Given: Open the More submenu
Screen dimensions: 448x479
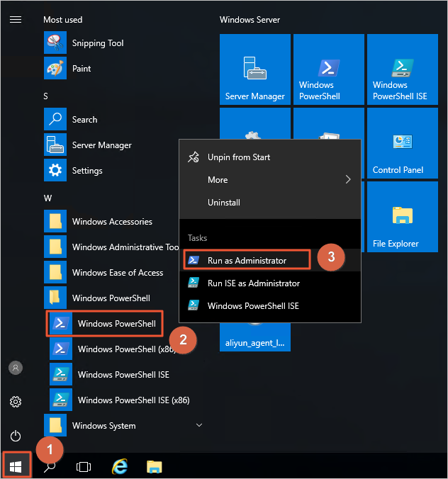Looking at the screenshot, I should [x=270, y=180].
